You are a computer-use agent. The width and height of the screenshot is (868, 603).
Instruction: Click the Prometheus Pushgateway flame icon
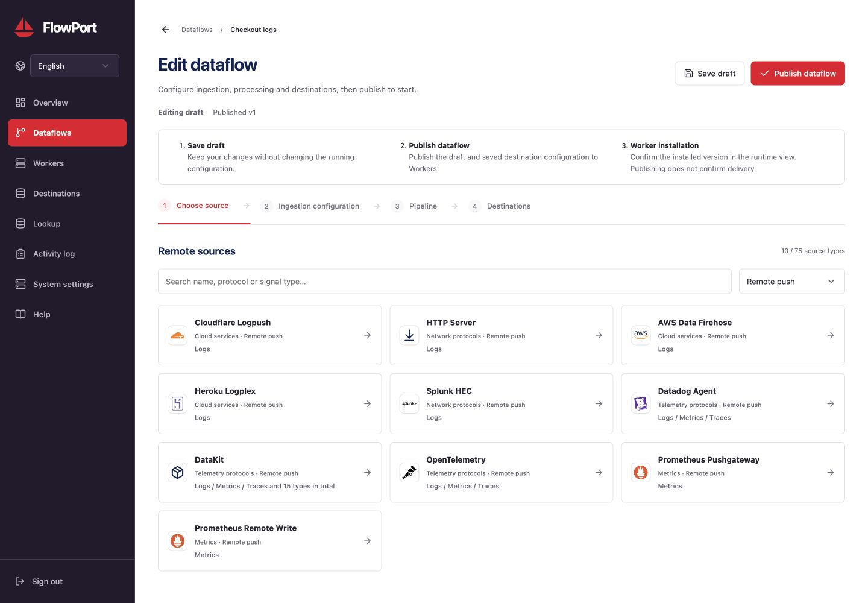641,473
